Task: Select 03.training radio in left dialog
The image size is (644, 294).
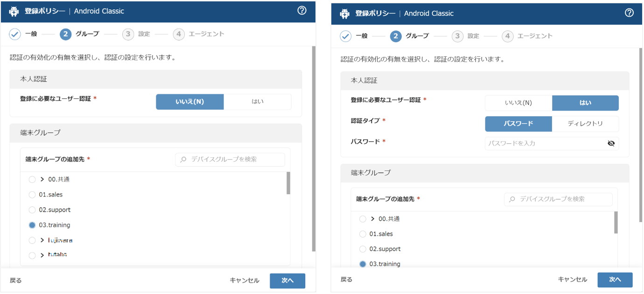Action: [32, 225]
